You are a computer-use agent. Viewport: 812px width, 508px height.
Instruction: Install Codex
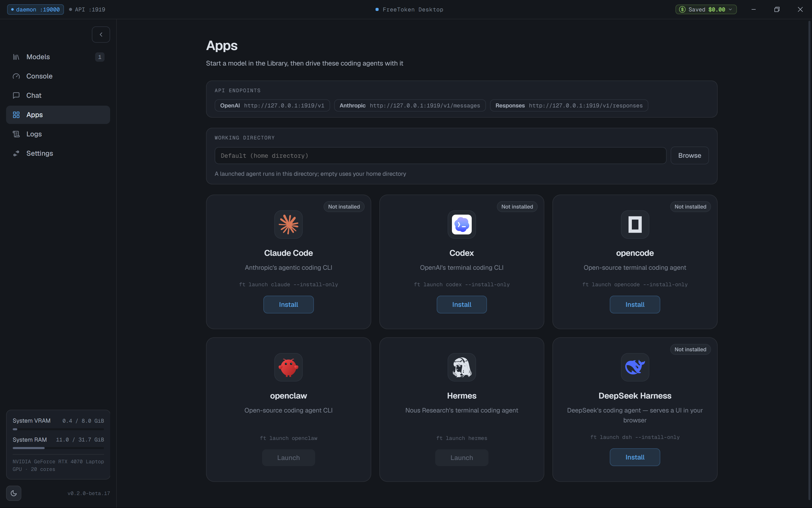point(462,304)
